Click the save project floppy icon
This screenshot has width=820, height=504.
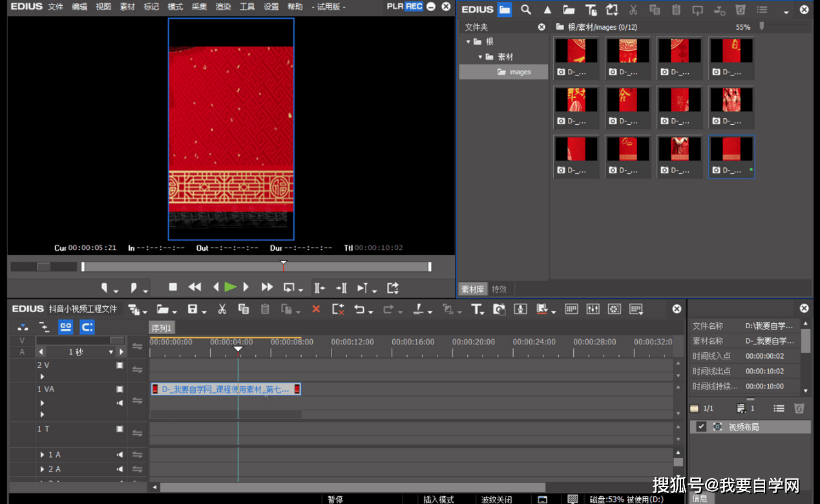click(192, 310)
